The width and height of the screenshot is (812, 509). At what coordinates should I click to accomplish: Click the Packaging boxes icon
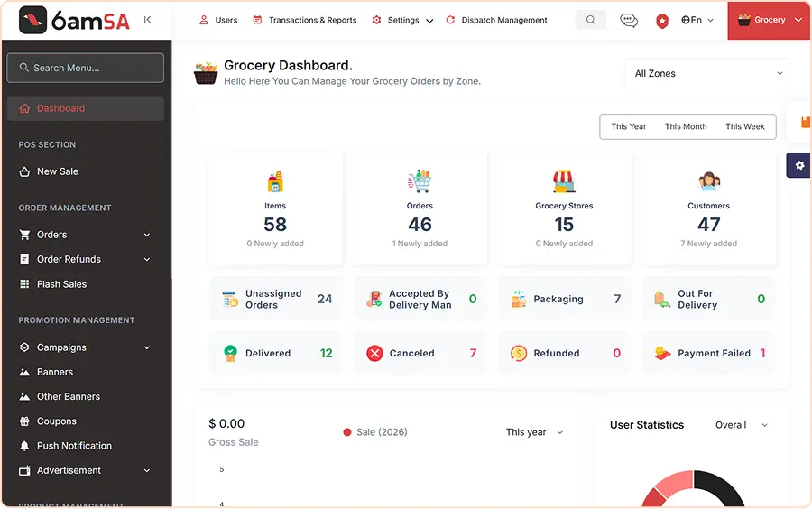[x=519, y=300]
